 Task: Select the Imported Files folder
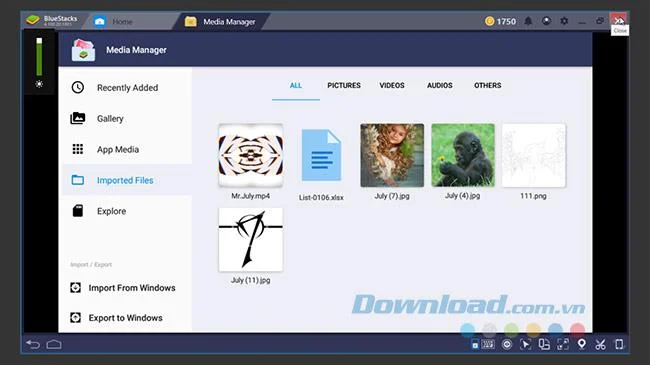click(126, 180)
